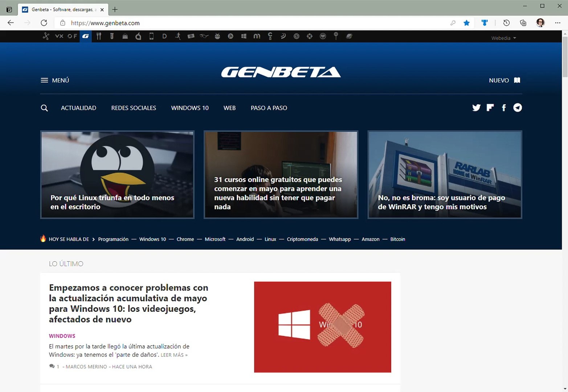Open the smartphone site icon

[151, 36]
